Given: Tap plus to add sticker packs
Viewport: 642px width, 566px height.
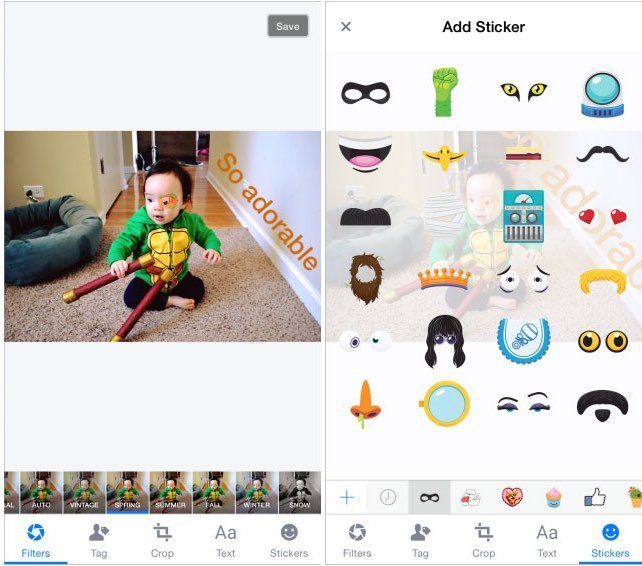Looking at the screenshot, I should click(x=347, y=497).
